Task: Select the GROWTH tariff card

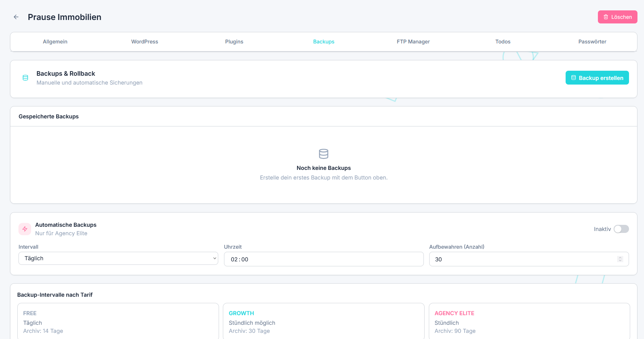Action: pos(324,321)
